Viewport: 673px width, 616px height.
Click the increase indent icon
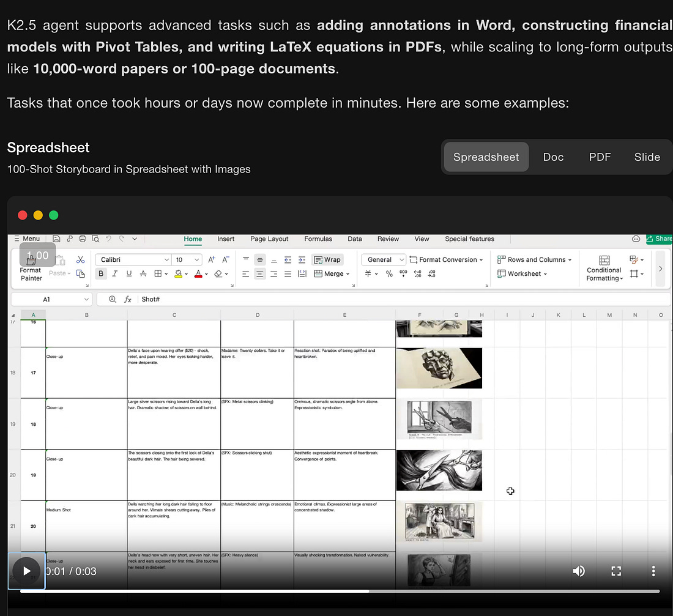click(302, 260)
